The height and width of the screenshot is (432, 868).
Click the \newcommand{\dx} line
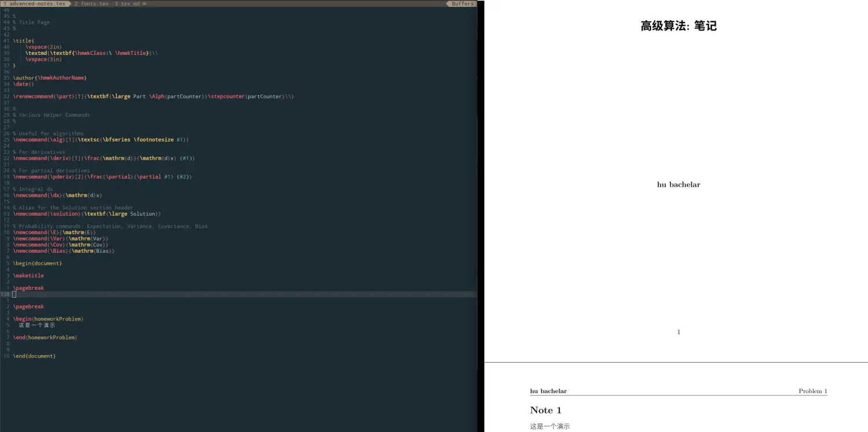pyautogui.click(x=58, y=195)
